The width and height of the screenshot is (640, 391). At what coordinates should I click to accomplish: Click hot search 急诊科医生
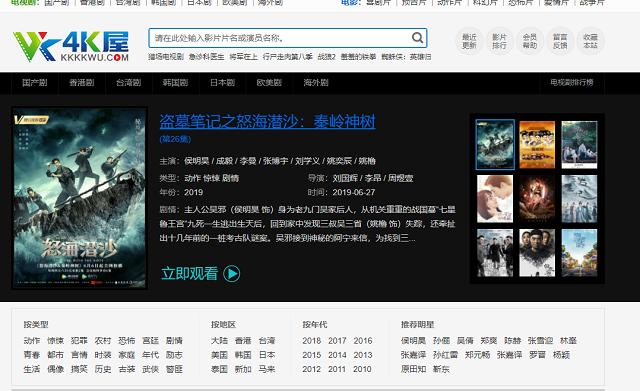point(206,57)
